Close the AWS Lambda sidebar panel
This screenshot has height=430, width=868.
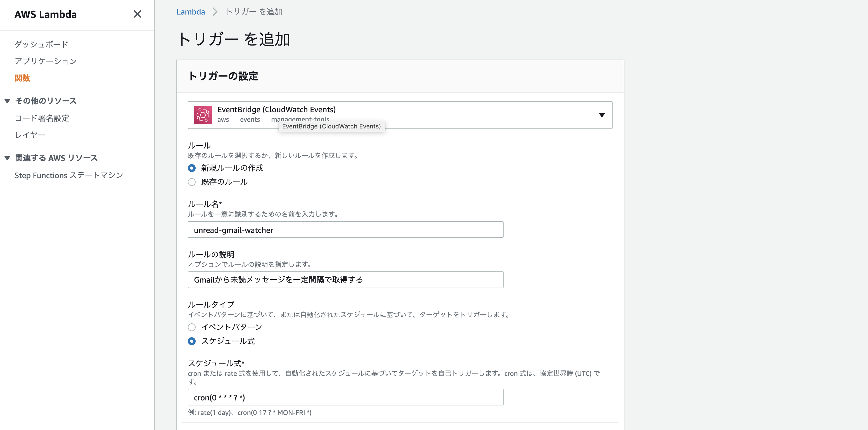point(137,14)
